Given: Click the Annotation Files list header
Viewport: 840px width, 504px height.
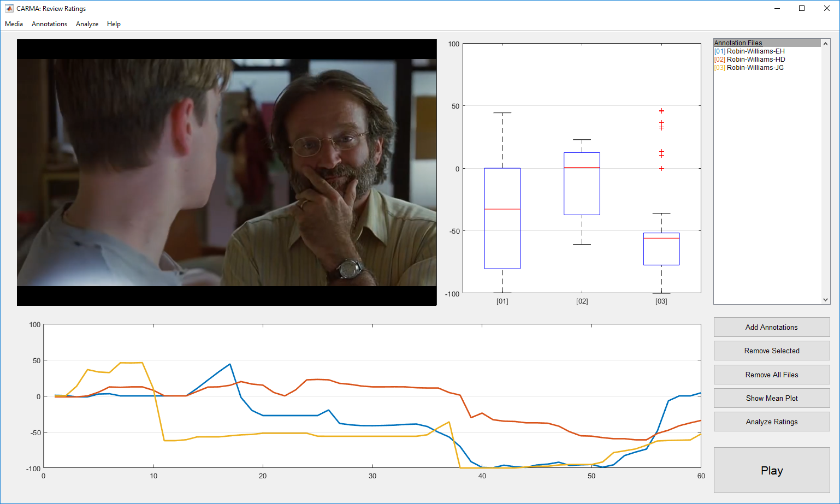Looking at the screenshot, I should (x=767, y=43).
